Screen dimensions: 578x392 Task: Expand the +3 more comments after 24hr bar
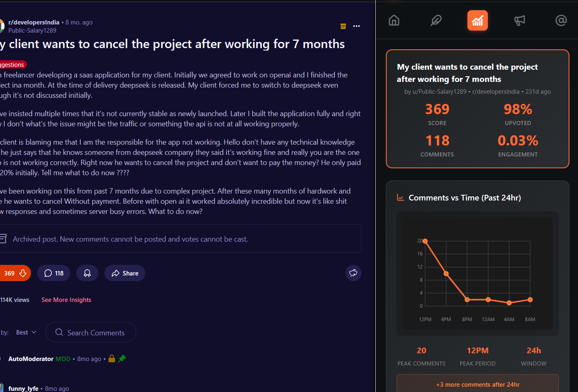pyautogui.click(x=478, y=384)
